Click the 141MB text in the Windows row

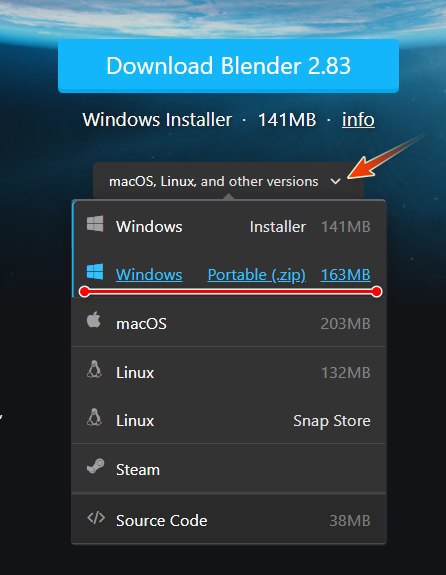coord(346,227)
